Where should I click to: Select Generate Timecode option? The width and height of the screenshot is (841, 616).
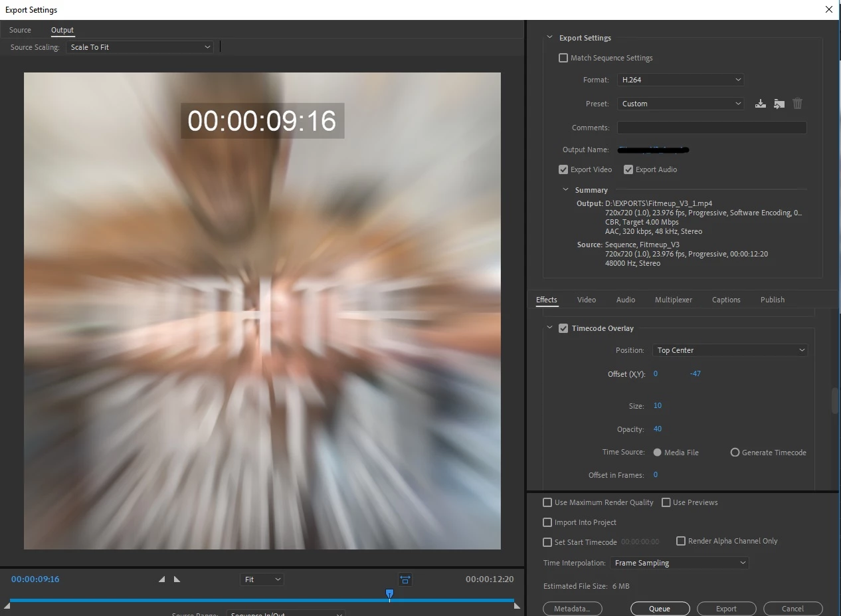coord(735,453)
